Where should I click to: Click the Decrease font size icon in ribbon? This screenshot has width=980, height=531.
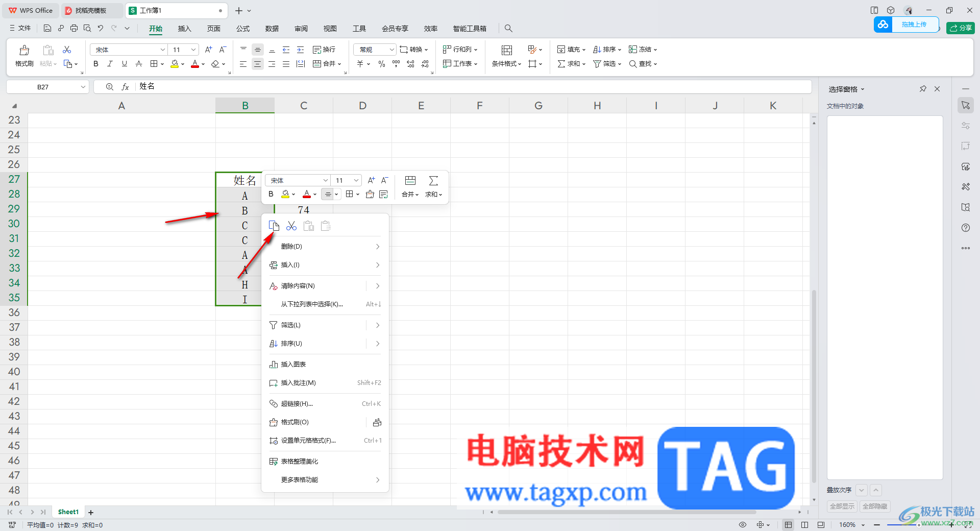[x=223, y=50]
